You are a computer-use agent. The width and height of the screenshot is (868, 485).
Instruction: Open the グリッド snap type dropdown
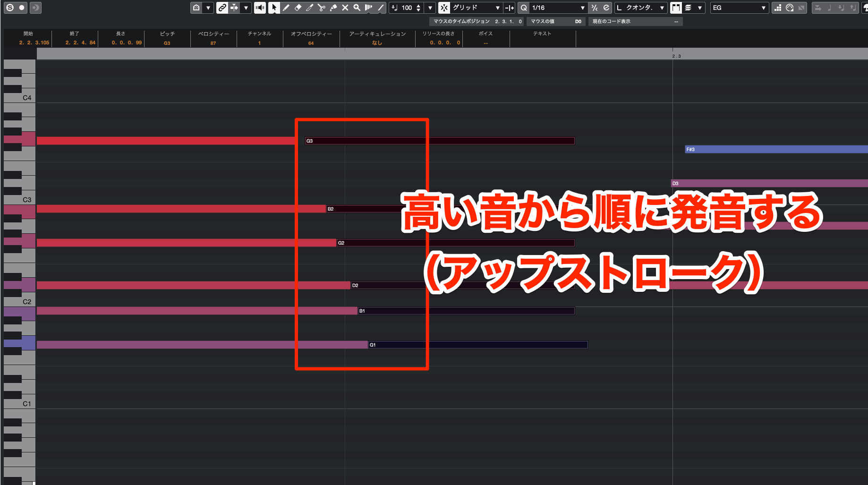[x=476, y=8]
